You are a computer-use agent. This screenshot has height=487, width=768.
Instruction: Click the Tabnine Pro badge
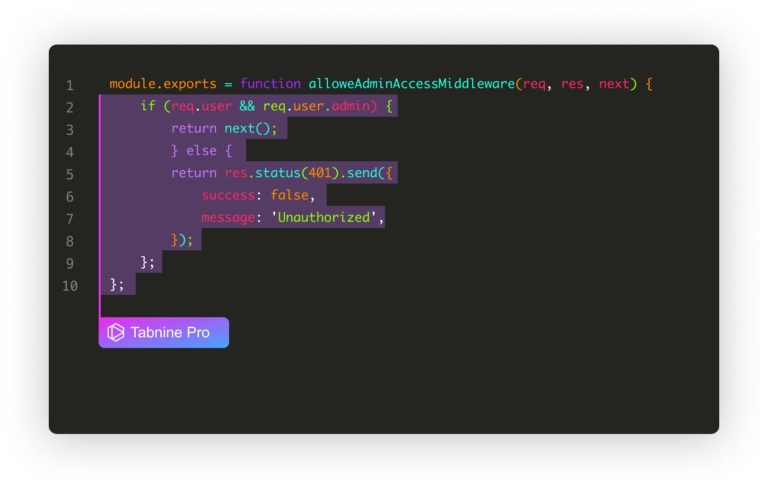164,333
